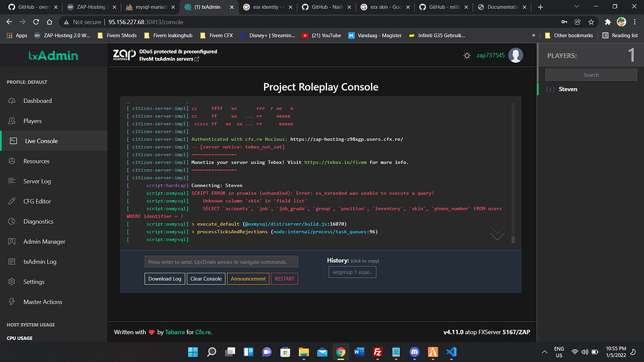Toggle light theme with the sun icon
Image resolution: width=644 pixels, height=362 pixels.
[467, 55]
